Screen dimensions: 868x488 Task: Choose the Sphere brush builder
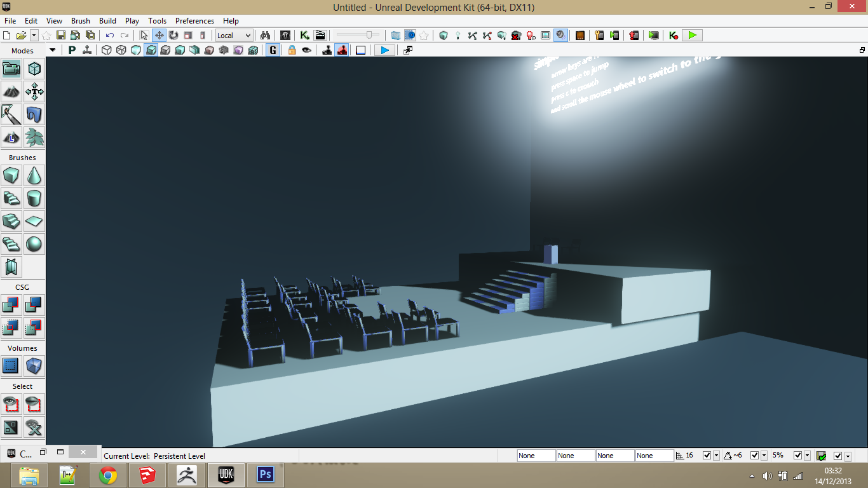coord(34,244)
